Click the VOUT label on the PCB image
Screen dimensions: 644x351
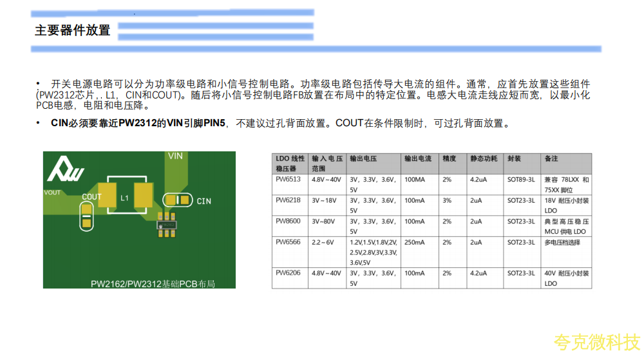tap(52, 192)
